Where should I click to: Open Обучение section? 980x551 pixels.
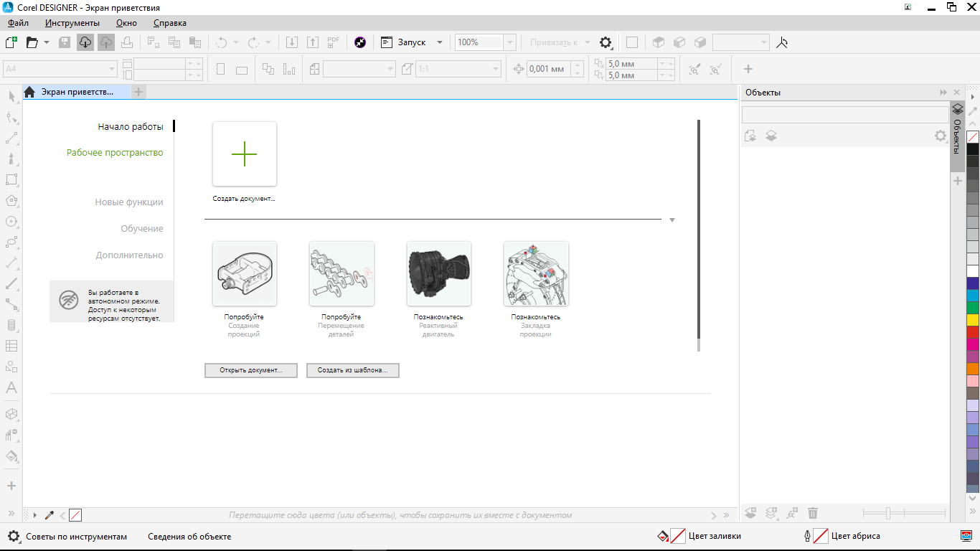(142, 229)
